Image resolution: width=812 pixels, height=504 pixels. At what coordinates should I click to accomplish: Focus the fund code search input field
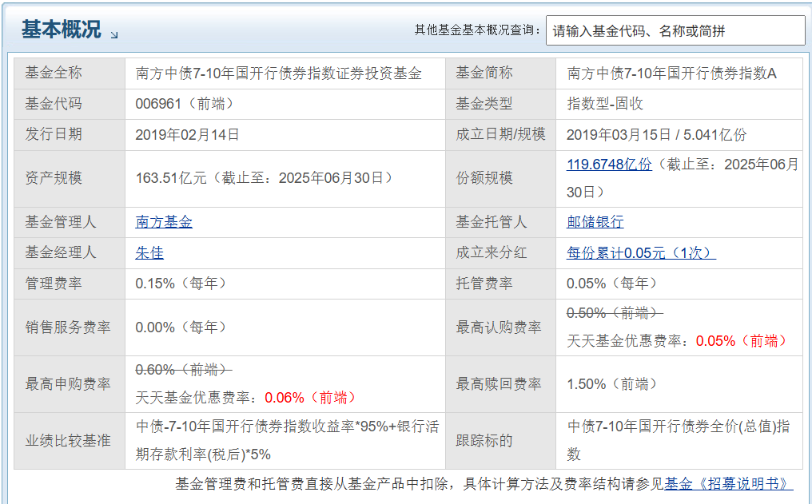point(675,30)
